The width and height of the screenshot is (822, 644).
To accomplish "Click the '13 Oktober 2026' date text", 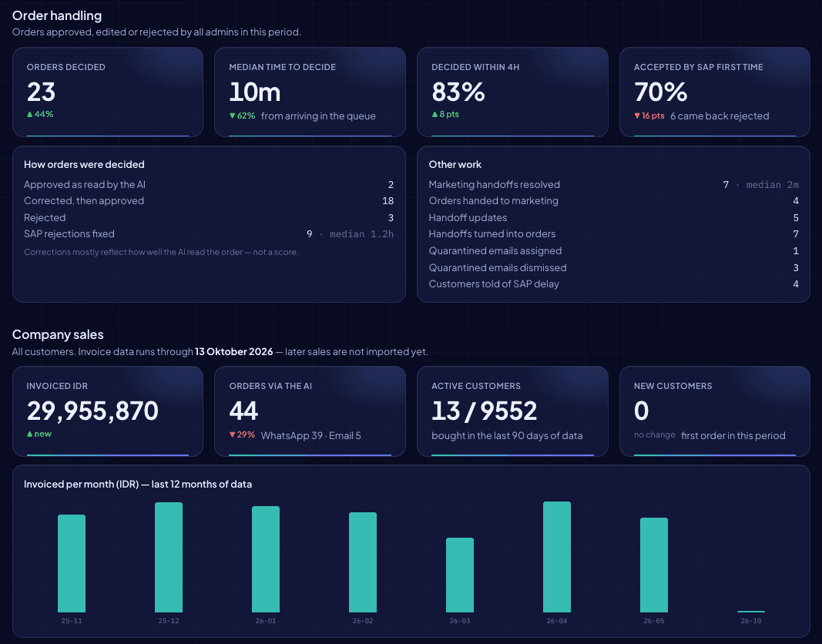I will 233,351.
